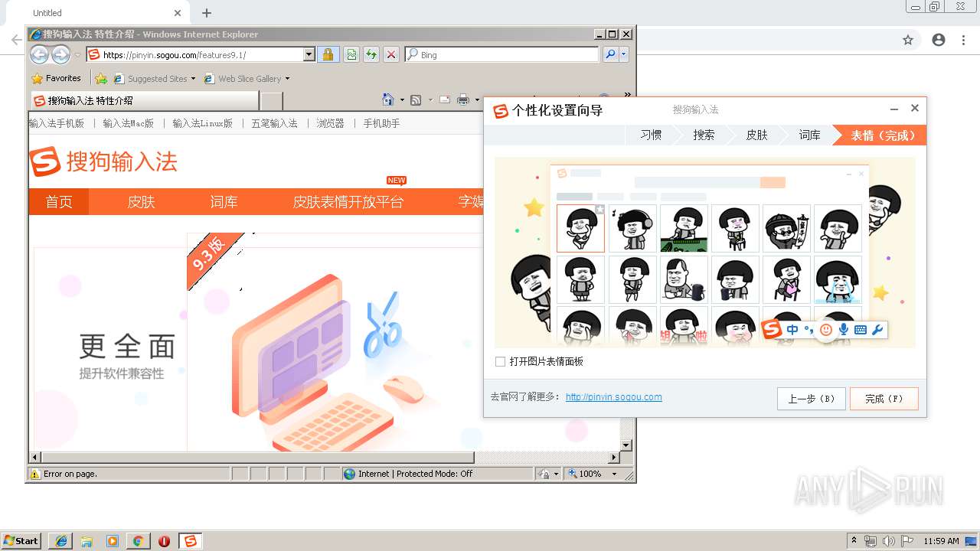Click the Read mail icon in IE
Image resolution: width=980 pixels, height=551 pixels.
(x=444, y=99)
